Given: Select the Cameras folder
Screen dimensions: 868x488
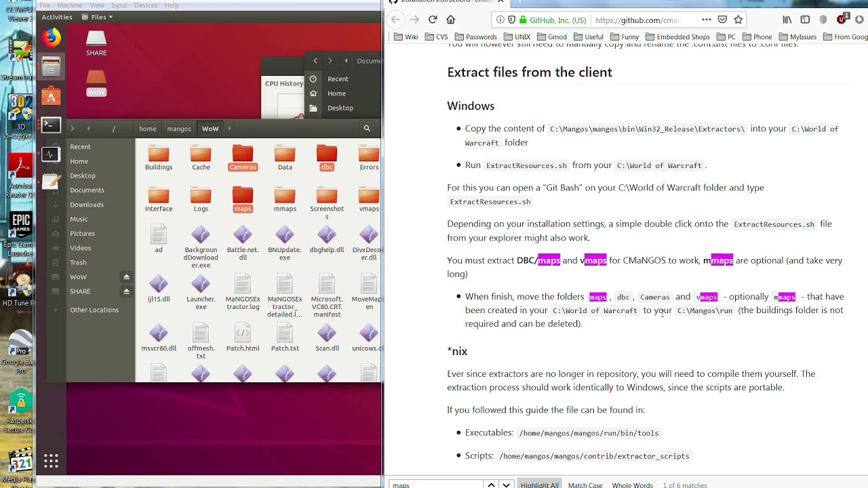Looking at the screenshot, I should (x=243, y=158).
